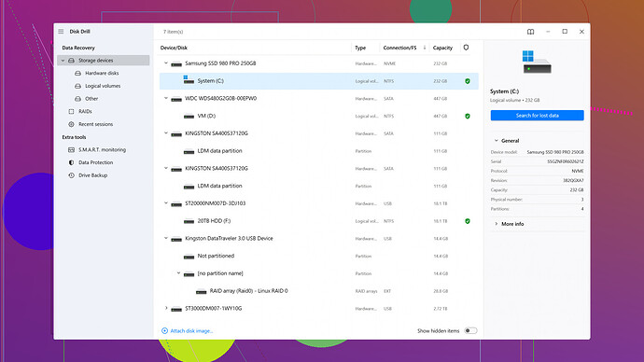The height and width of the screenshot is (362, 644).
Task: Click the WDC WDS480G2G0B disk icon
Action: [x=176, y=99]
